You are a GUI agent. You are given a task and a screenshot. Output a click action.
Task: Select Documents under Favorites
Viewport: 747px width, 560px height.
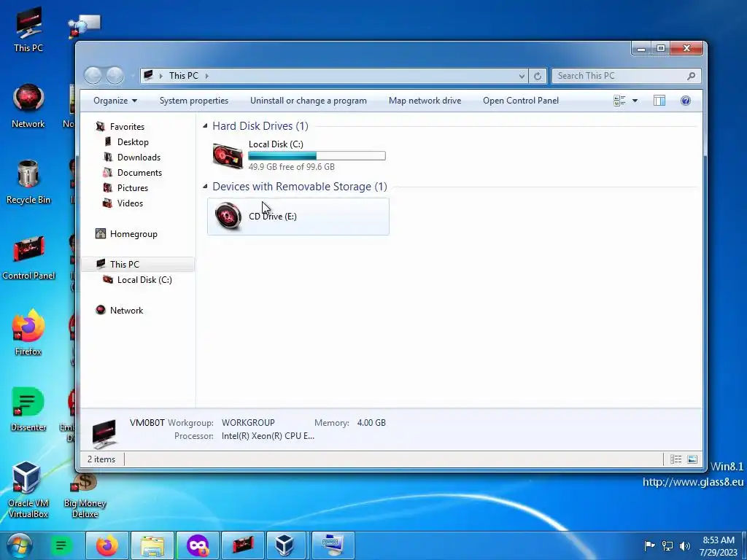tap(139, 172)
